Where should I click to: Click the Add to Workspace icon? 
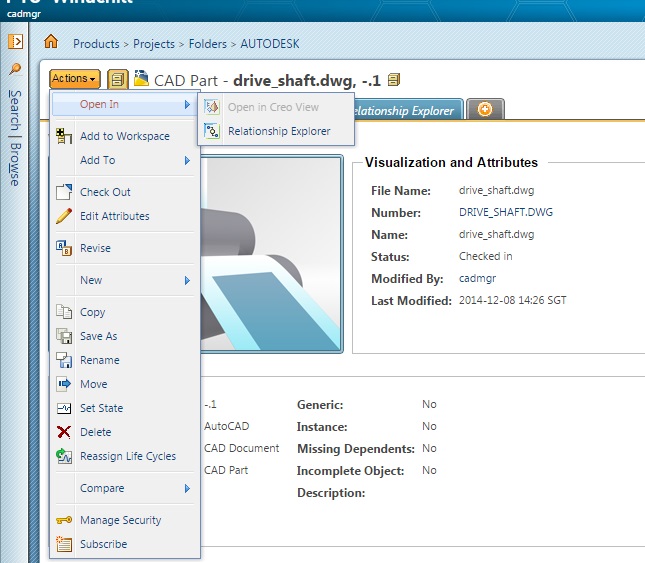coord(64,136)
